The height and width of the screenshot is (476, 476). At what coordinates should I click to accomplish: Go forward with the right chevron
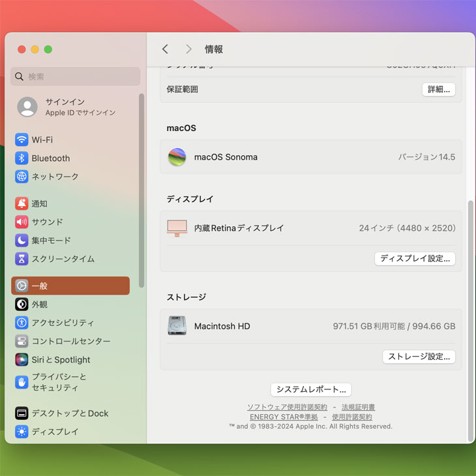(188, 49)
